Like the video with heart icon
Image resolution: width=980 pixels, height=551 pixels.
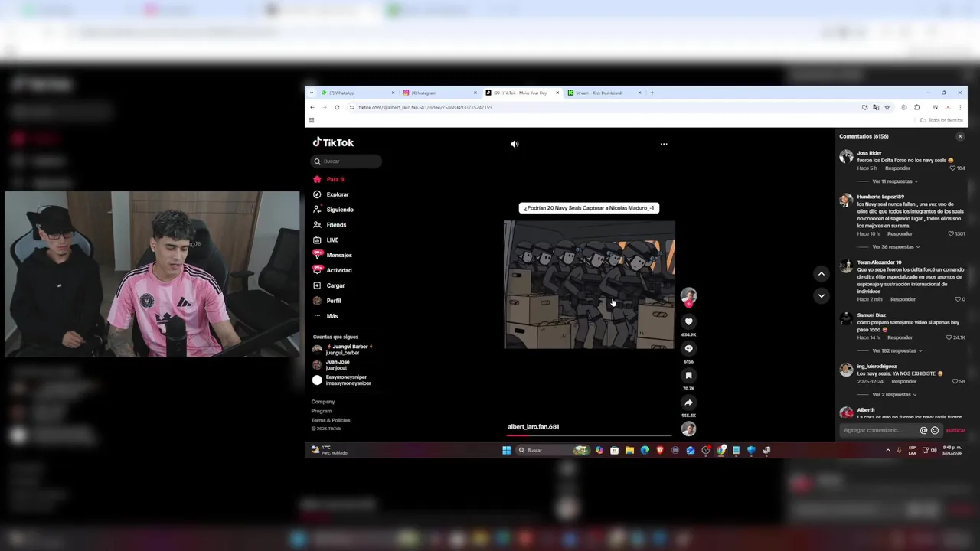(688, 322)
